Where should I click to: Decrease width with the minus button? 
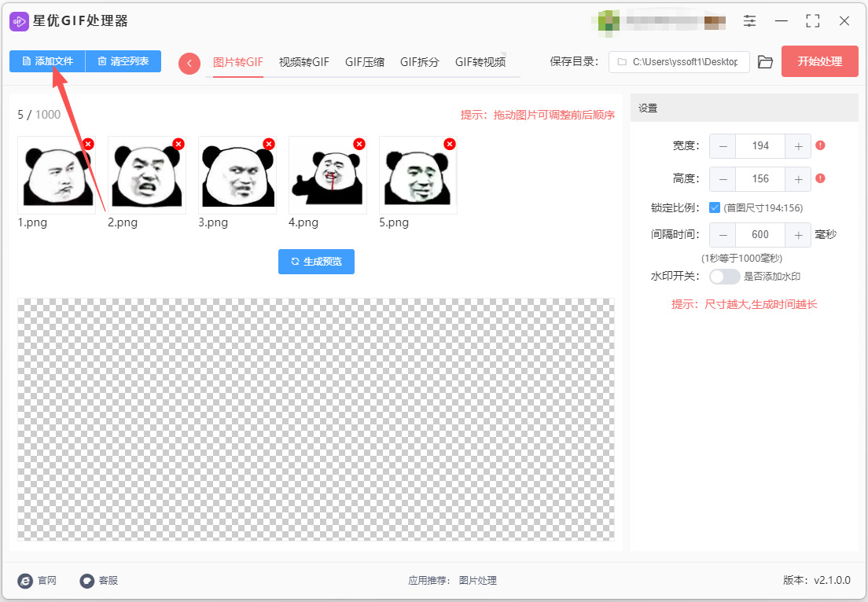723,146
